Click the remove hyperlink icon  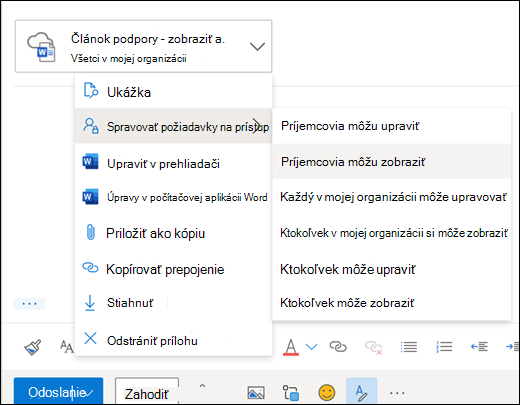click(x=373, y=347)
